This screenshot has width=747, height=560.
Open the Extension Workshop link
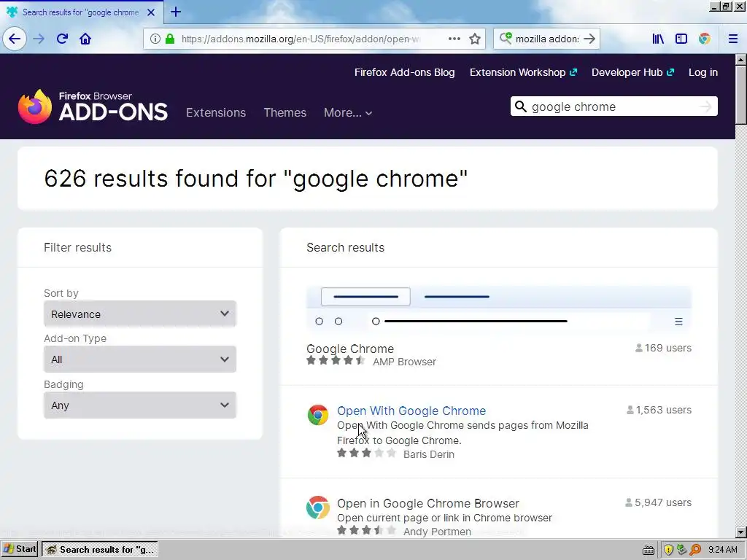coord(523,72)
